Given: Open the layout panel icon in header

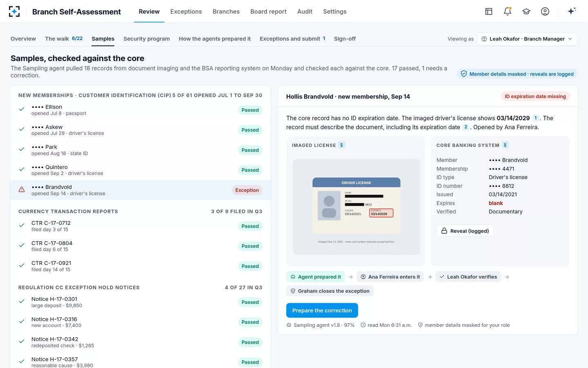Looking at the screenshot, I should point(489,11).
